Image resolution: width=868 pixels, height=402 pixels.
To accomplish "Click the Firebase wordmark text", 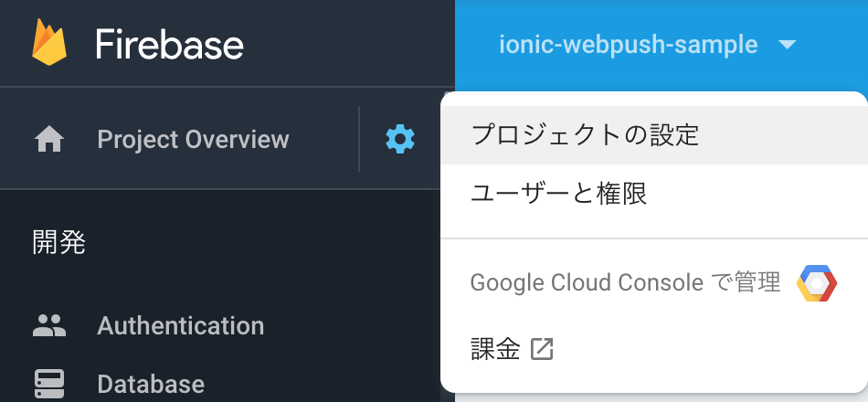I will coord(169,44).
